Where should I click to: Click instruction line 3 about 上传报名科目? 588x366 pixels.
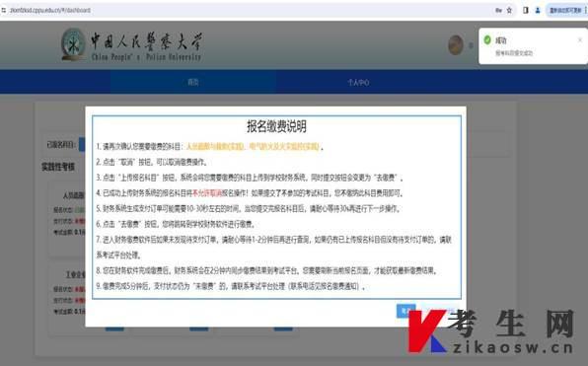(250, 178)
